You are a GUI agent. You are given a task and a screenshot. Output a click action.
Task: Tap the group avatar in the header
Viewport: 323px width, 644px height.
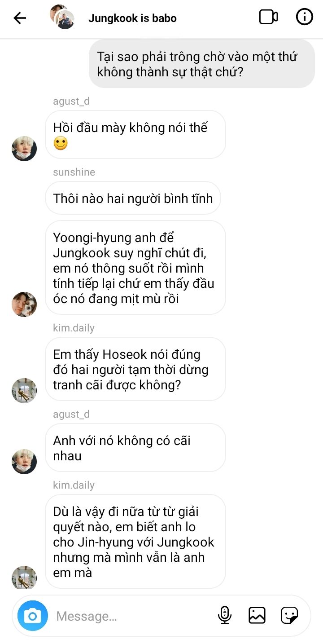(62, 17)
